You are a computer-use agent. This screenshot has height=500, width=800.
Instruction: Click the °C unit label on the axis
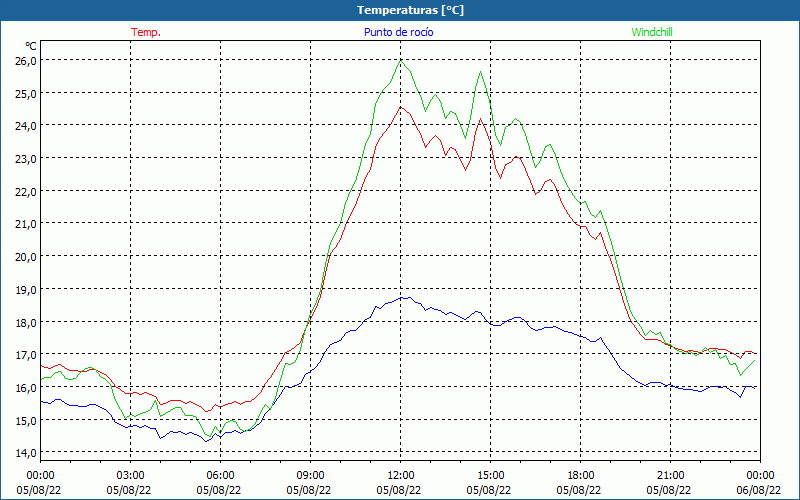pyautogui.click(x=31, y=46)
